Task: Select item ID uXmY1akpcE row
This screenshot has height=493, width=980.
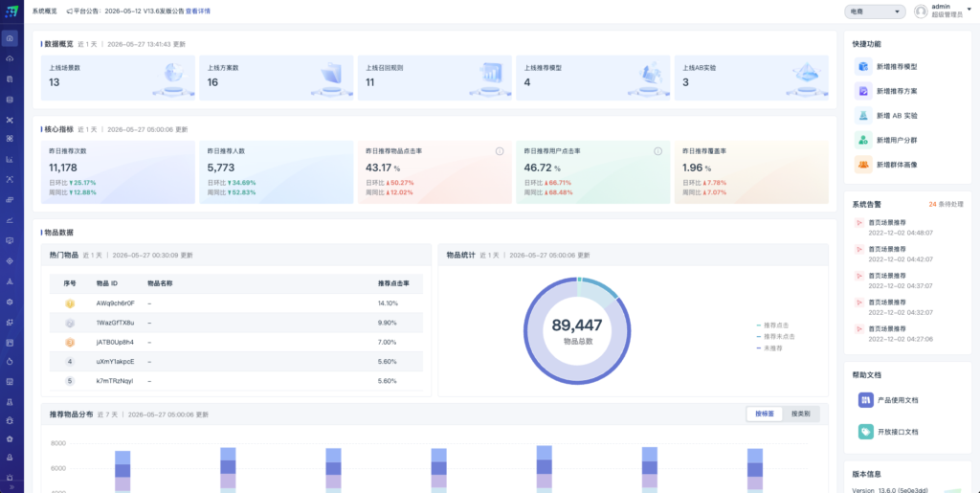Action: click(235, 361)
